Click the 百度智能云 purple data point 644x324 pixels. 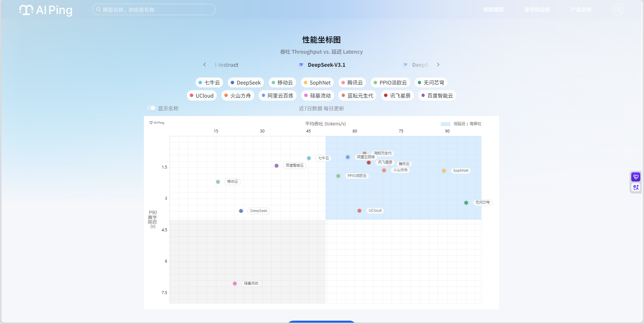(x=276, y=166)
